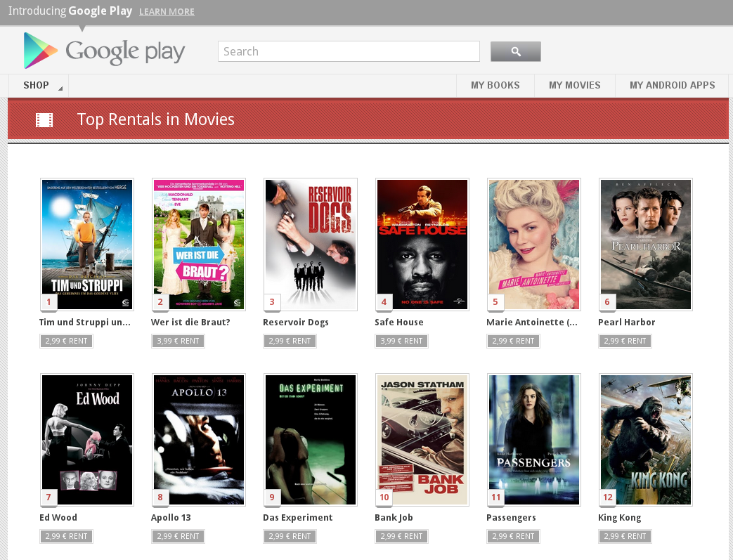Rent Safe House for 3,99 €

pos(401,341)
